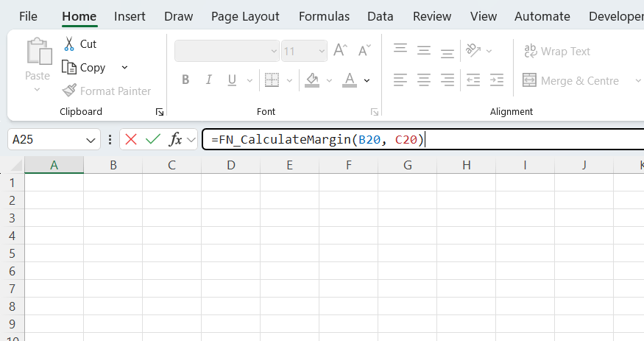Open the Name Box dropdown arrow
The width and height of the screenshot is (644, 341).
pyautogui.click(x=91, y=140)
